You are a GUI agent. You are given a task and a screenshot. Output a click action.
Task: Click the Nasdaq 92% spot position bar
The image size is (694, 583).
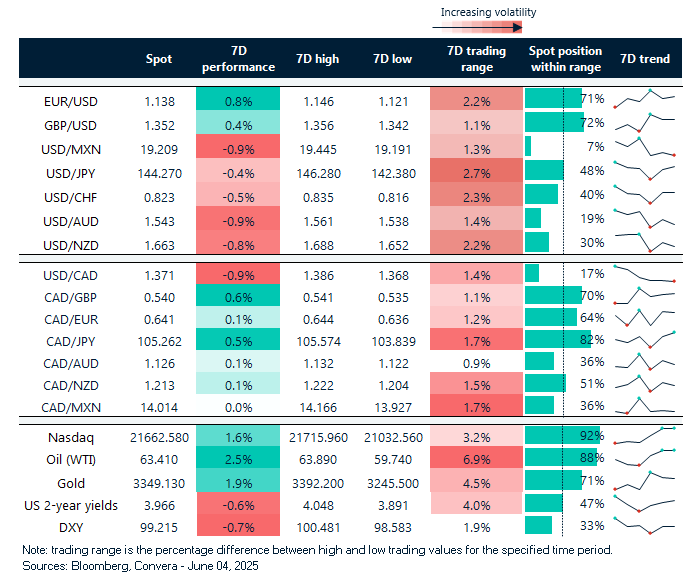[x=561, y=437]
